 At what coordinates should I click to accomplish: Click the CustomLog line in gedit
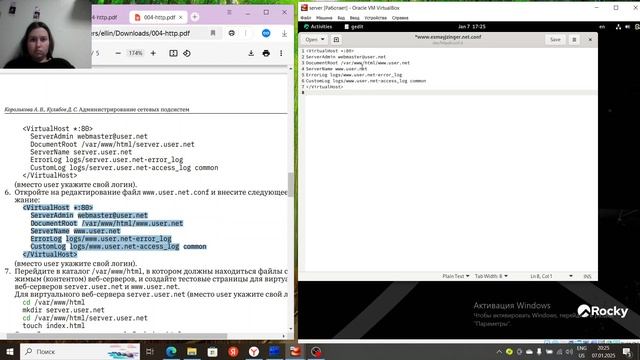(x=366, y=81)
